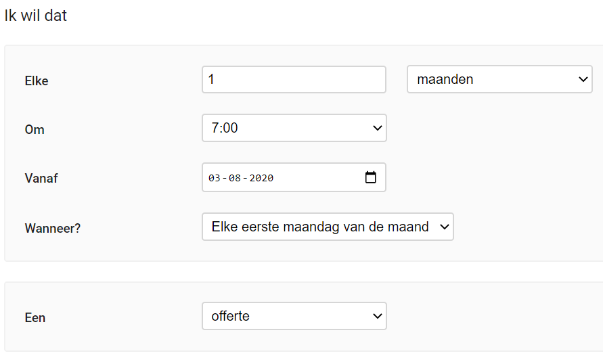The width and height of the screenshot is (603, 364).
Task: Expand the 'Elke eerste maandag van de maand' dropdown
Action: (327, 227)
